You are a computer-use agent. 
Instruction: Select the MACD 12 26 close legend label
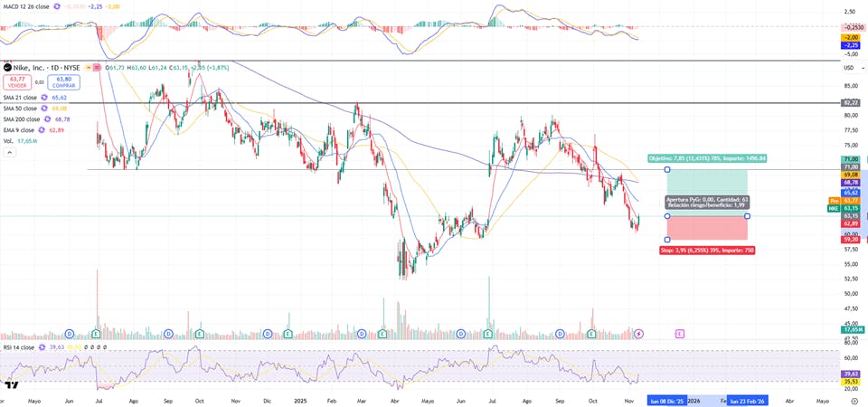tap(26, 6)
